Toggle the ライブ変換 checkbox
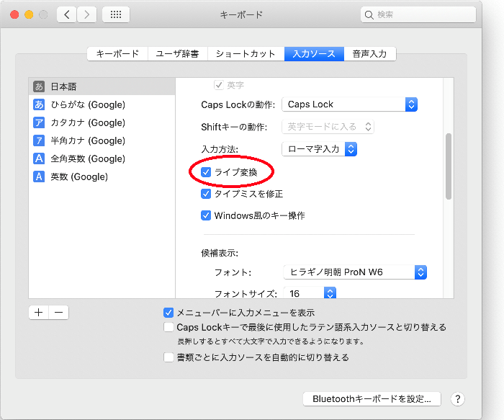 pyautogui.click(x=207, y=172)
